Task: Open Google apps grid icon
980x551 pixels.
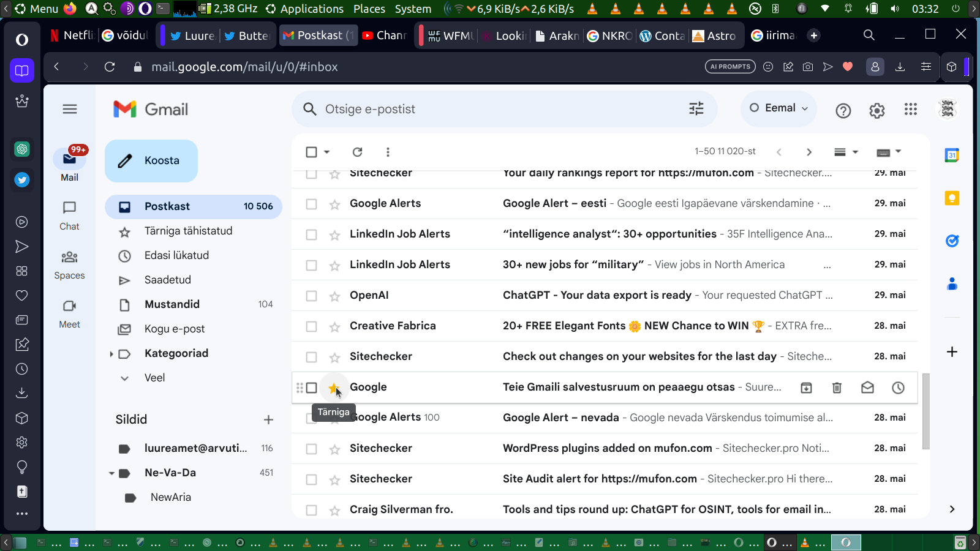Action: 911,109
